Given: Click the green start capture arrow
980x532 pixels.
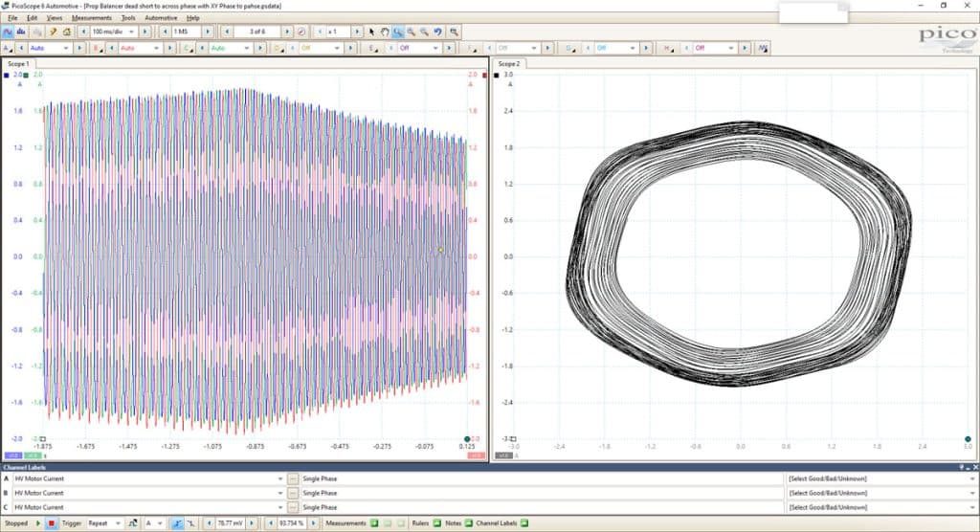Looking at the screenshot, I should pyautogui.click(x=38, y=523).
